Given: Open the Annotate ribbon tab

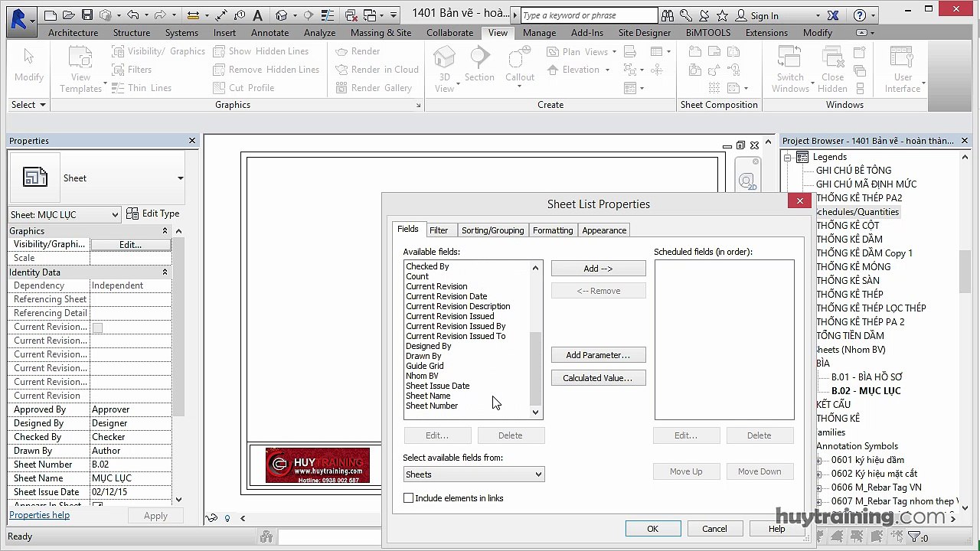Looking at the screenshot, I should 270,33.
